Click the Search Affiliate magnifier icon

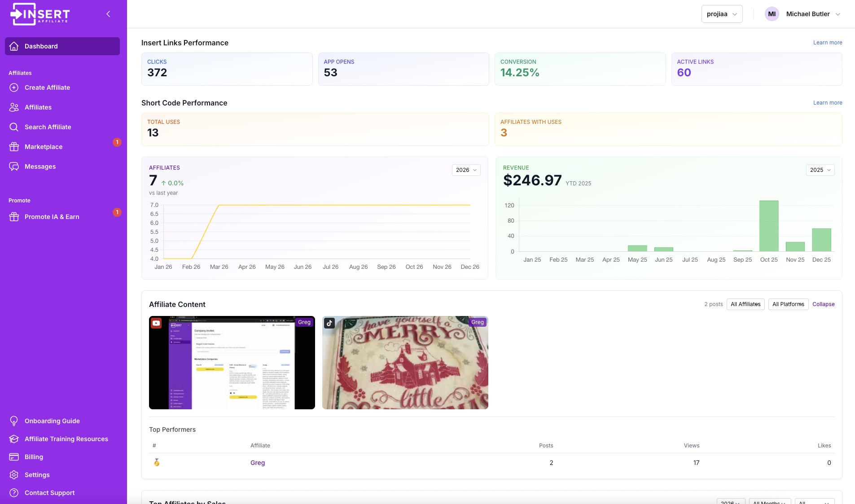pyautogui.click(x=14, y=127)
